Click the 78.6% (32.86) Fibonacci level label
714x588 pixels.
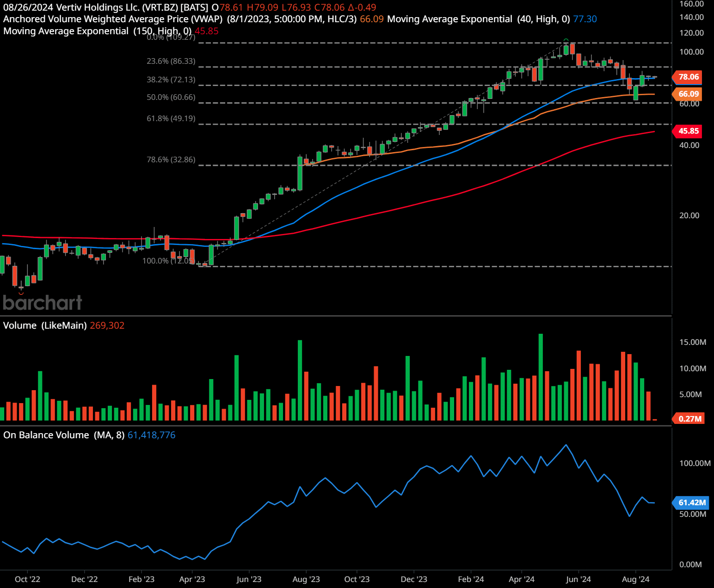171,159
